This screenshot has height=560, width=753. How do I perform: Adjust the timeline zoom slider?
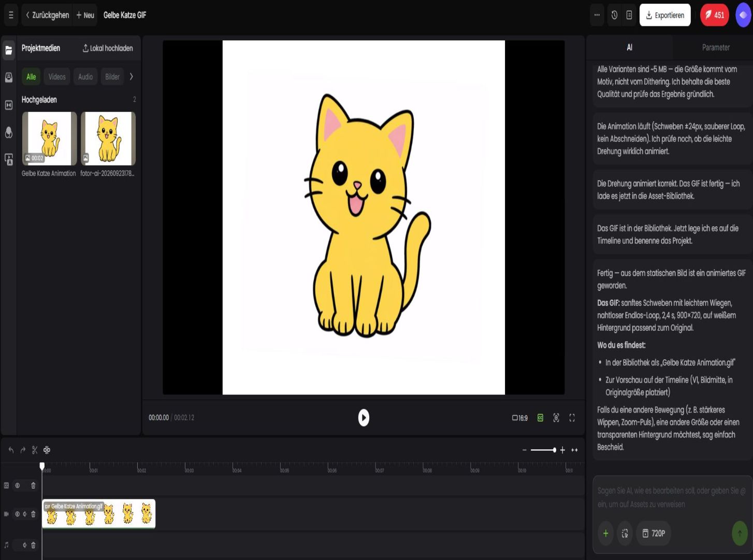(543, 450)
